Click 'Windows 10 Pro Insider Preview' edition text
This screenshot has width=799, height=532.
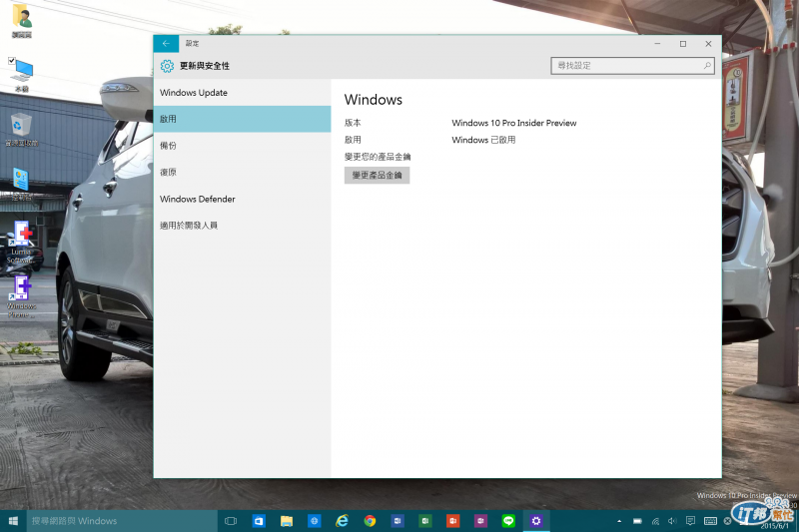[x=514, y=123]
